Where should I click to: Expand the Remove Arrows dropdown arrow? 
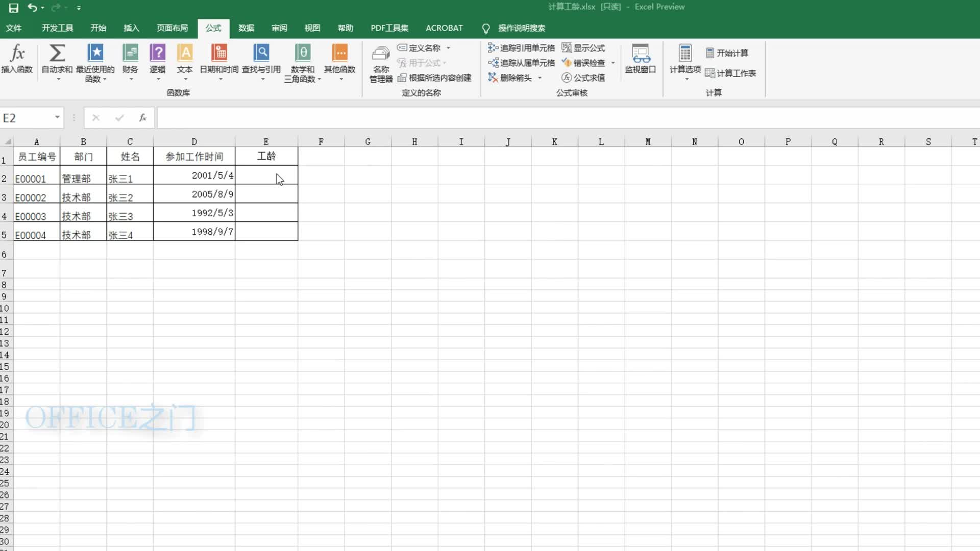pyautogui.click(x=540, y=78)
